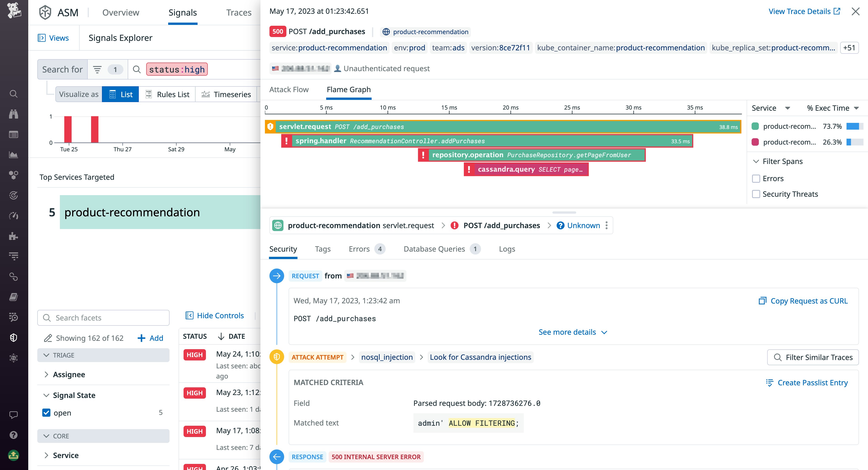Click the Filter Similar Traces button
Image resolution: width=868 pixels, height=470 pixels.
[813, 357]
